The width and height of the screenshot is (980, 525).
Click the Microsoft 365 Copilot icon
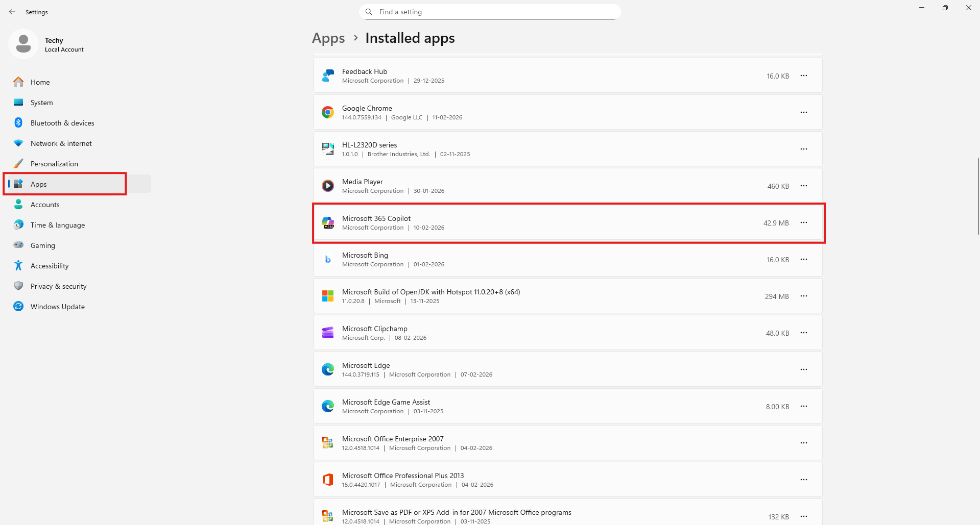(x=328, y=222)
